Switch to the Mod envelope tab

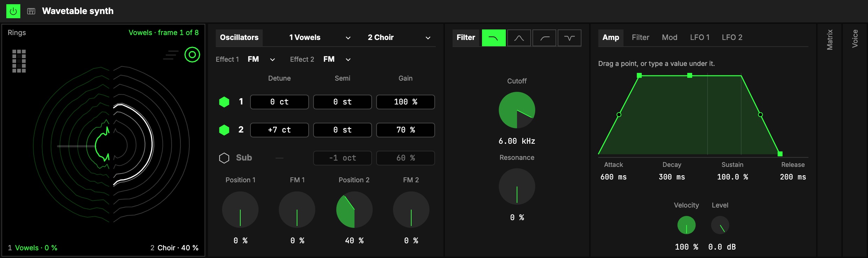669,38
